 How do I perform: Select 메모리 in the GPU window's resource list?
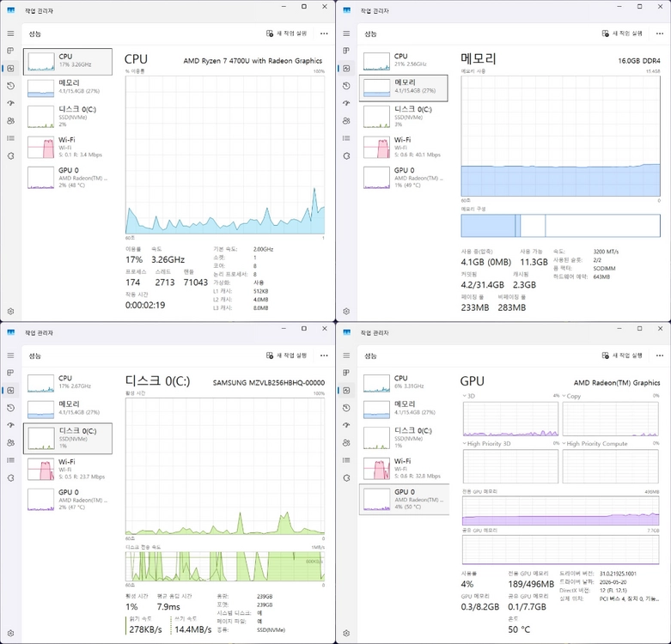404,409
